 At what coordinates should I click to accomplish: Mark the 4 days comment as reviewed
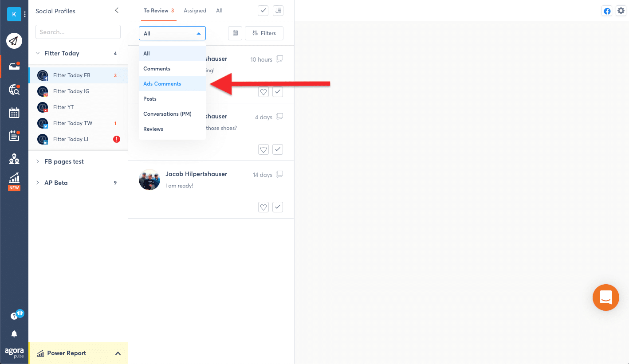278,149
